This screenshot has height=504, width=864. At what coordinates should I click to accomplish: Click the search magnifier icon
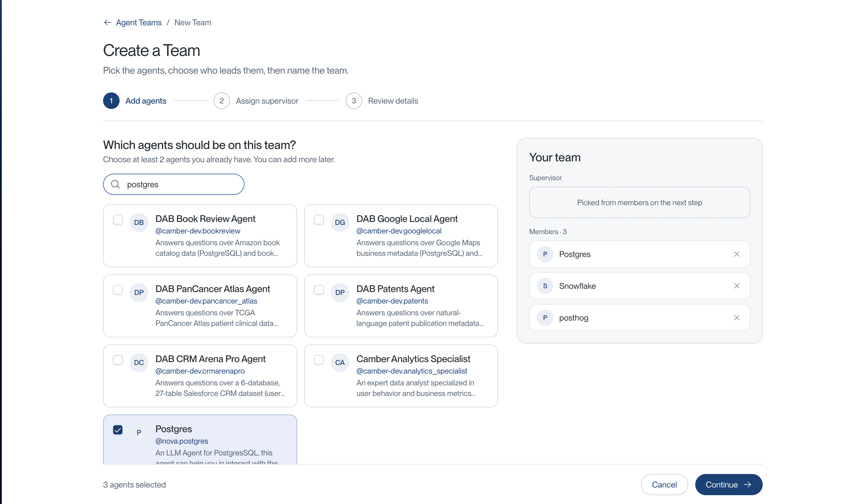115,185
